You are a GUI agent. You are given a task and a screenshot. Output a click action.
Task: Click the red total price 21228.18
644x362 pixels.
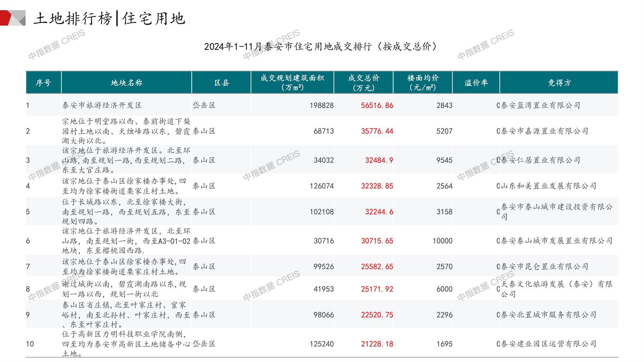coord(377,344)
